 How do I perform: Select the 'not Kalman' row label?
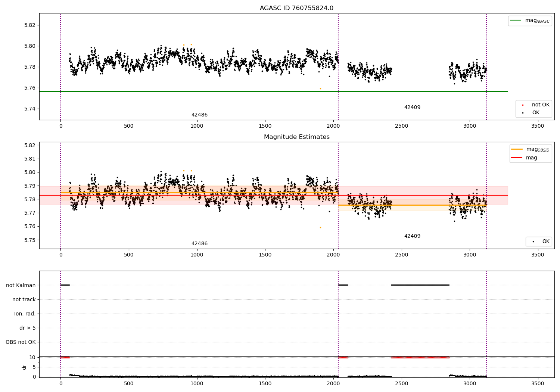point(21,285)
